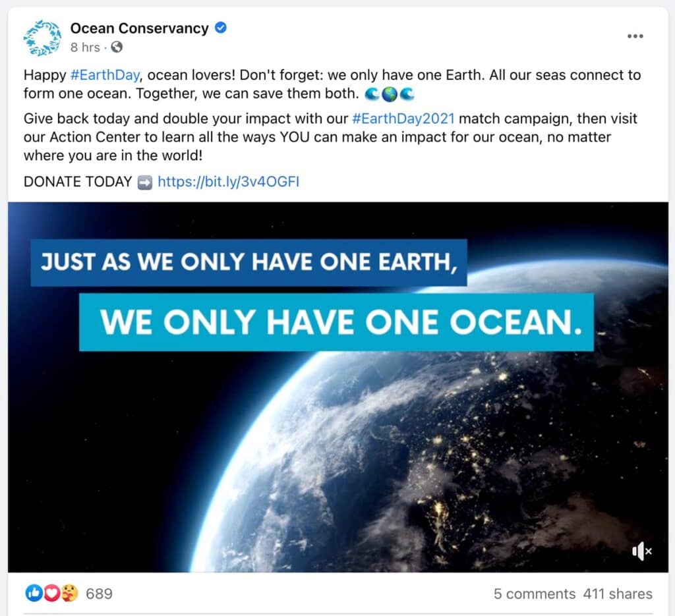675x616 pixels.
Task: Follow the bit.ly donation link
Action: pyautogui.click(x=228, y=182)
